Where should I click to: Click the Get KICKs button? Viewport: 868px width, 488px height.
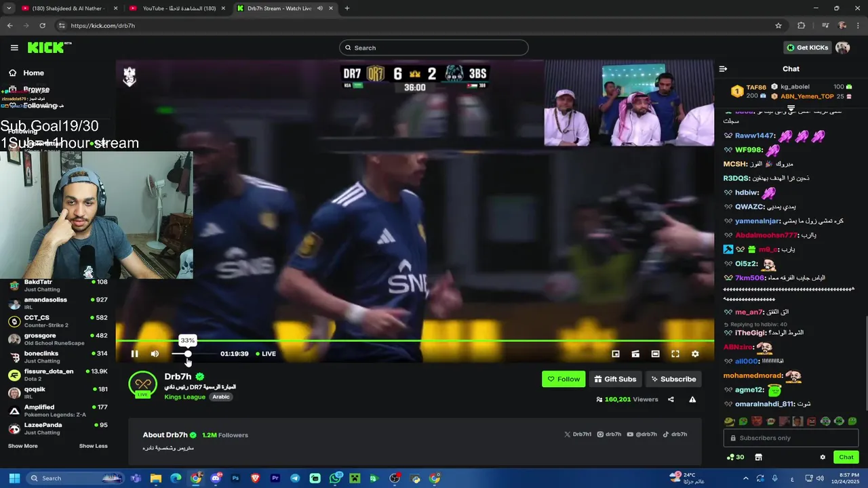pyautogui.click(x=807, y=47)
